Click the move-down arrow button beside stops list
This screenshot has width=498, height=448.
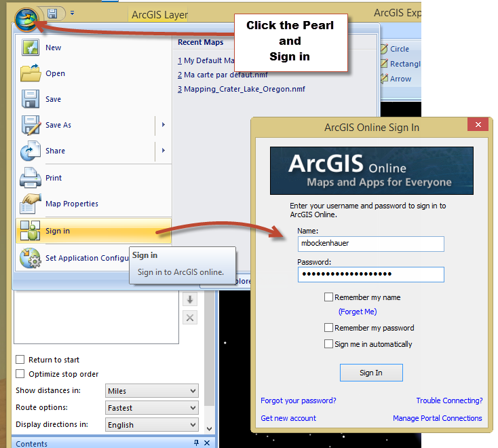click(190, 299)
